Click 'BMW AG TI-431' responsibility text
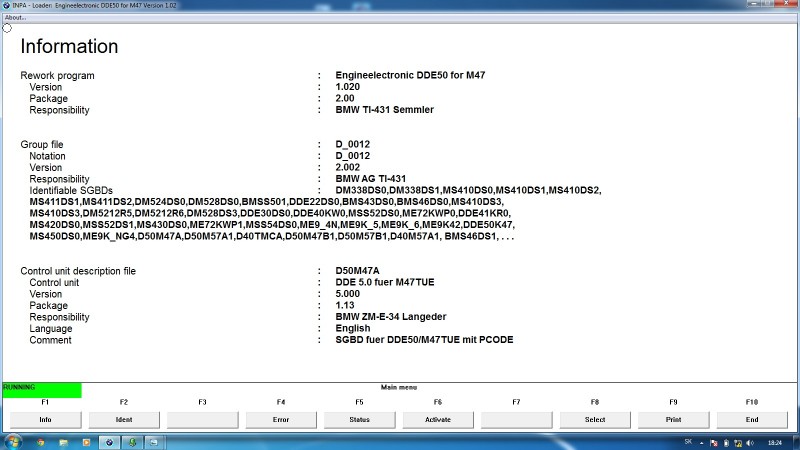Screen dimensions: 800x450 [x=371, y=179]
